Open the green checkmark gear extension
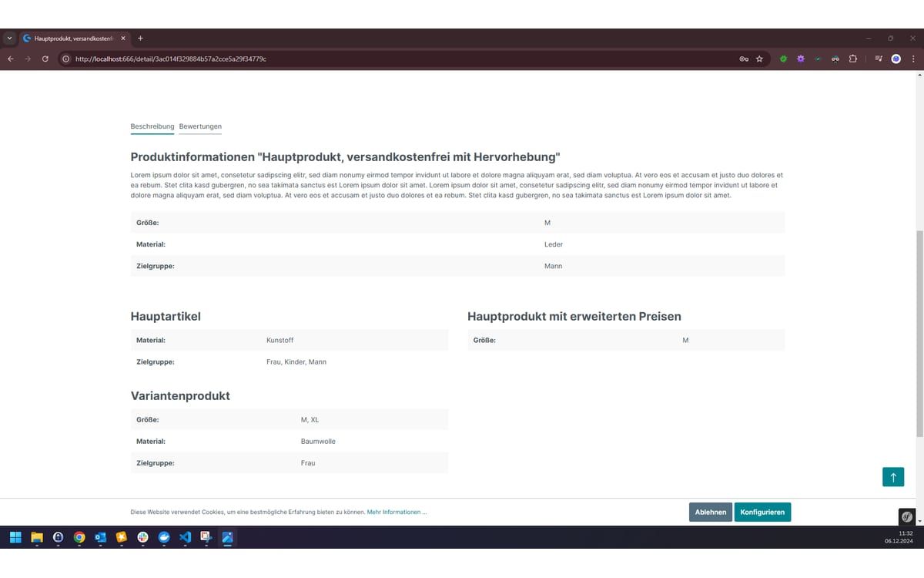Screen dimensions: 924x578 pos(783,59)
